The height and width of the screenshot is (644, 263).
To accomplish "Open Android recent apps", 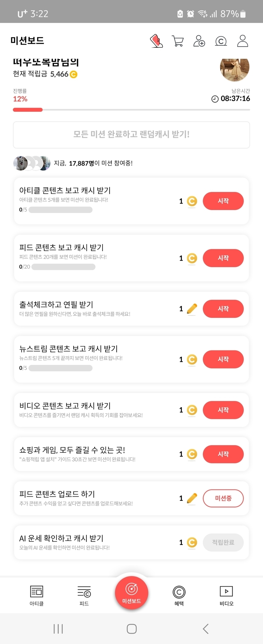I will click(58, 628).
